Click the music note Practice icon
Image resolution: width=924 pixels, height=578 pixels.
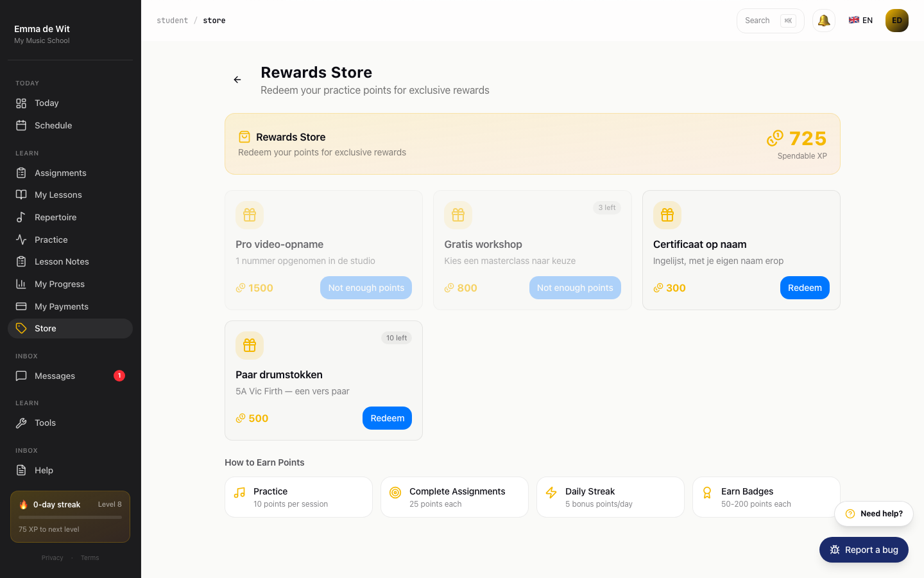pyautogui.click(x=240, y=493)
